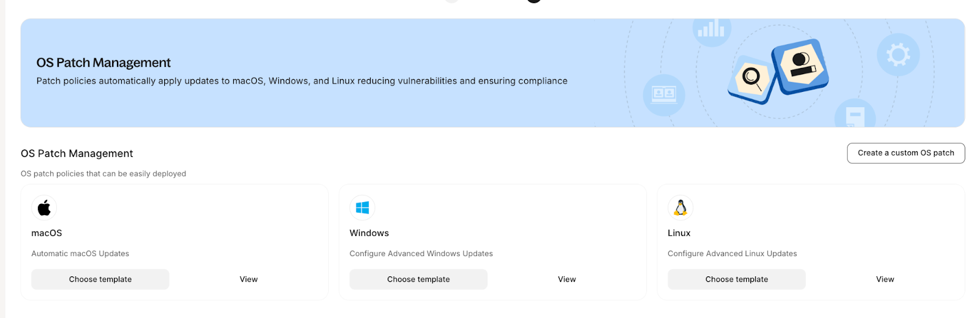View the Windows patch policy

[x=567, y=279]
